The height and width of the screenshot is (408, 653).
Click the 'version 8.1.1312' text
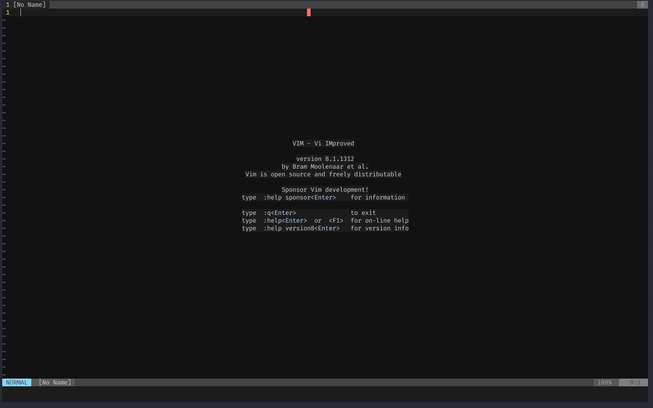pos(325,159)
